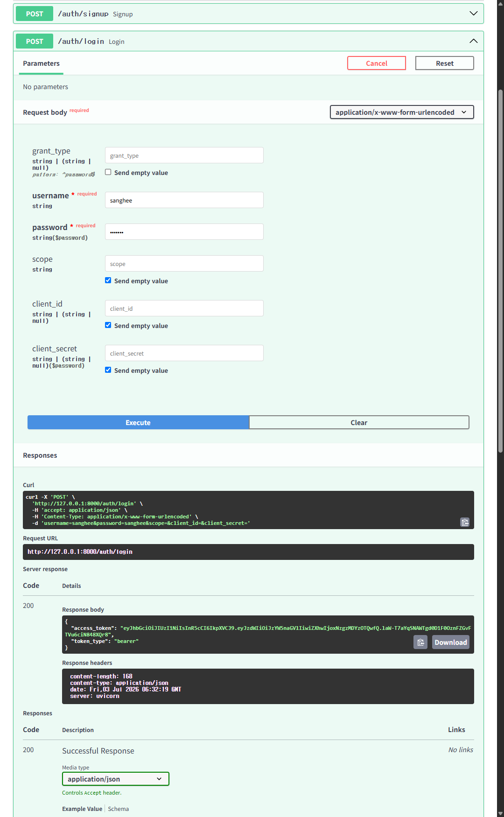
Task: Expand the POST /auth/signup endpoint
Action: click(x=473, y=14)
